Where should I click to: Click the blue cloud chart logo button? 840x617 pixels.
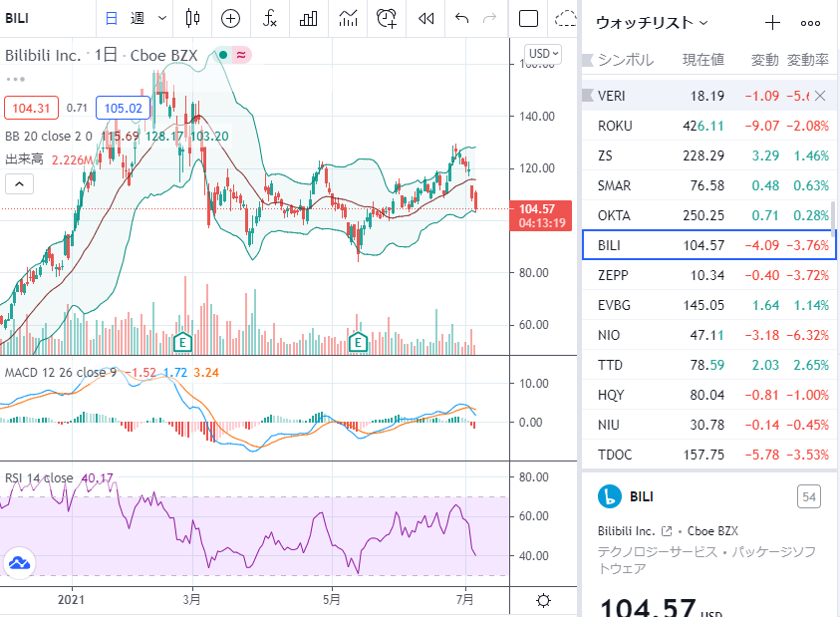[19, 563]
